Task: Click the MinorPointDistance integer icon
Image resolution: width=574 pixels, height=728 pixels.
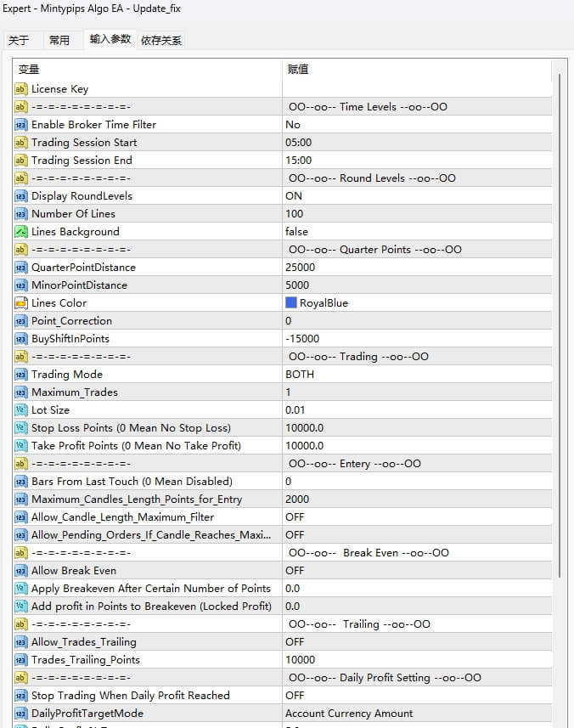Action: pyautogui.click(x=21, y=285)
